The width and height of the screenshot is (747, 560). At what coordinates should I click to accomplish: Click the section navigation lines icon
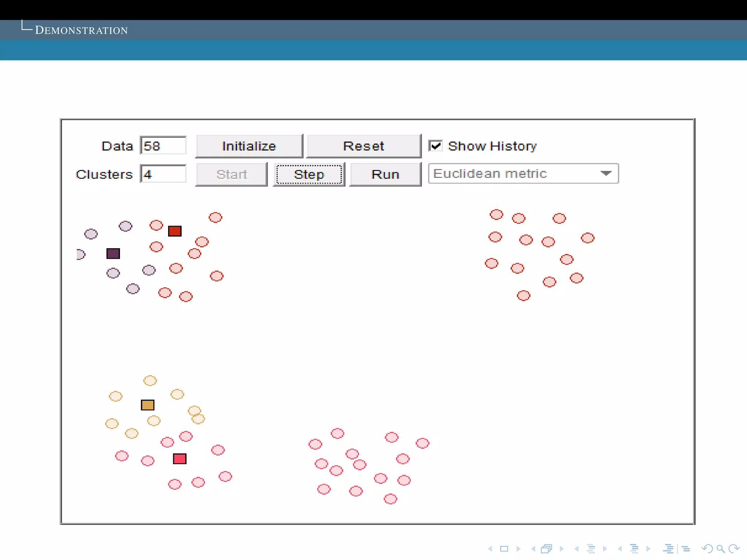coord(634,549)
